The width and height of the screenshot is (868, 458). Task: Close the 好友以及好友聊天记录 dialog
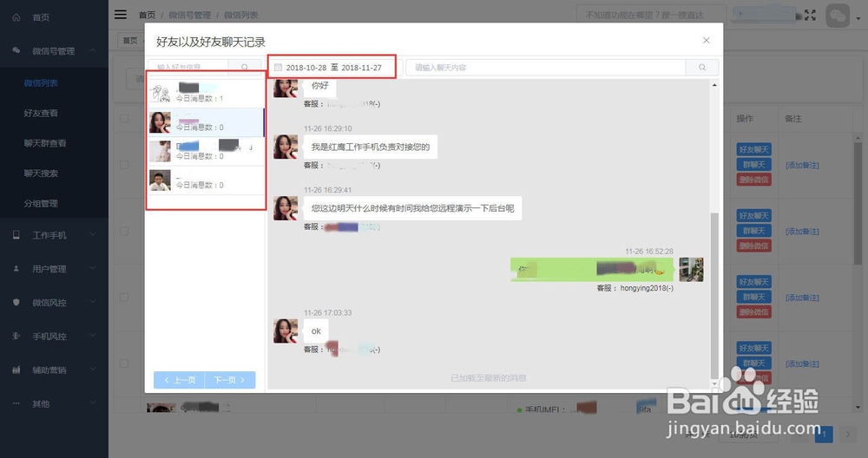(707, 41)
